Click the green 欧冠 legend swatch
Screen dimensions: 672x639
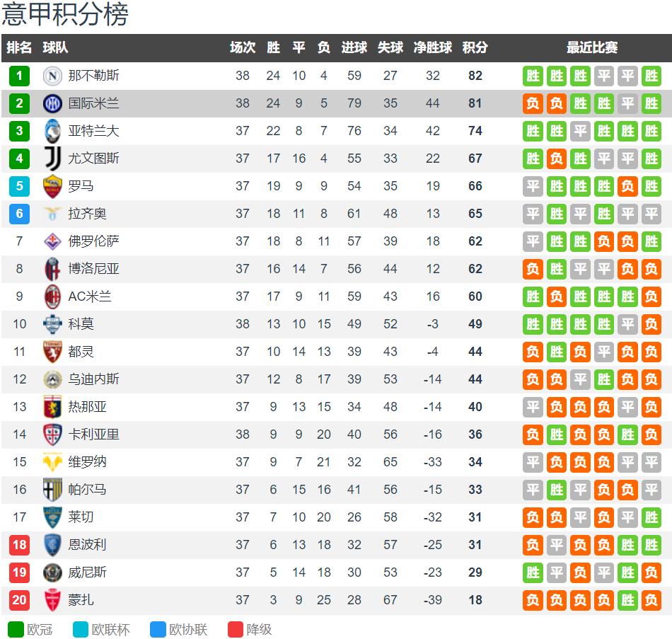[16, 630]
